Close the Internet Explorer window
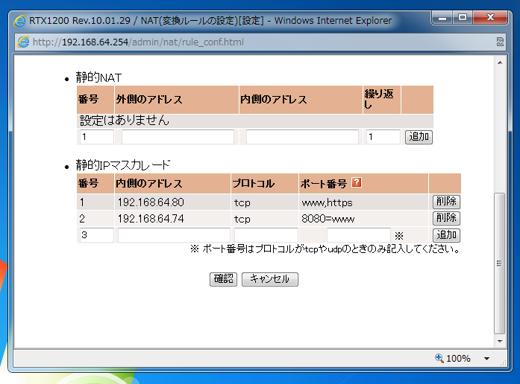Screen dimensions: 520x384 [x=490, y=17]
